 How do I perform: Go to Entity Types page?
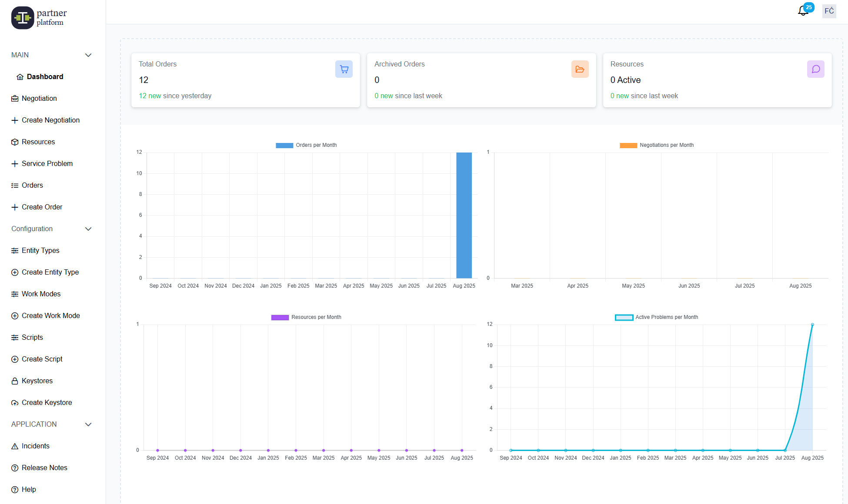[x=40, y=251]
